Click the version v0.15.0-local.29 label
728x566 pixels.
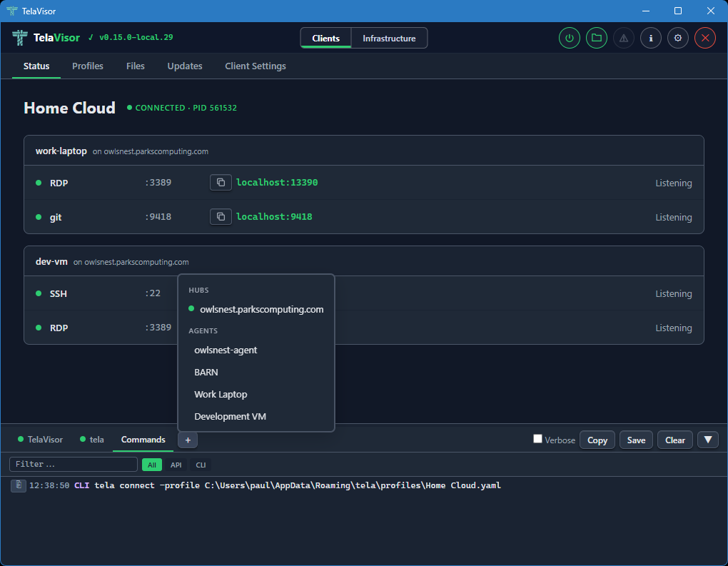point(136,37)
